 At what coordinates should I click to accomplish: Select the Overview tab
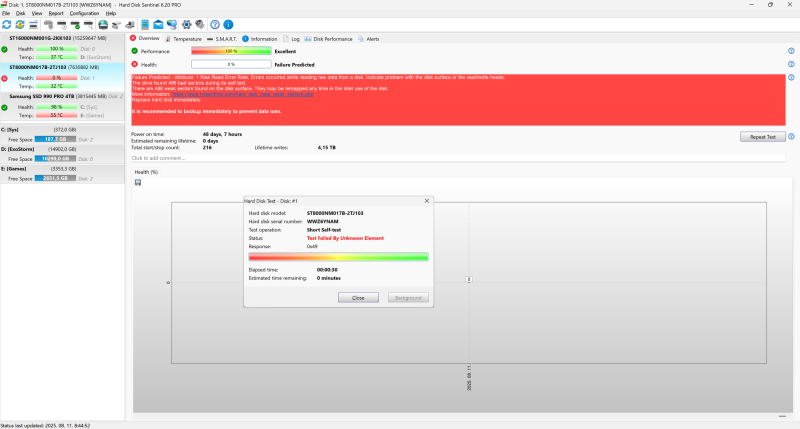pos(145,38)
